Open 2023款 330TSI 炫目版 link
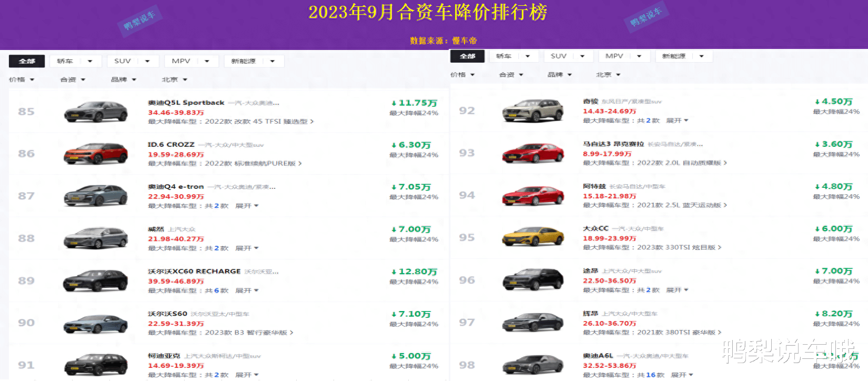Image resolution: width=868 pixels, height=381 pixels. 679,247
